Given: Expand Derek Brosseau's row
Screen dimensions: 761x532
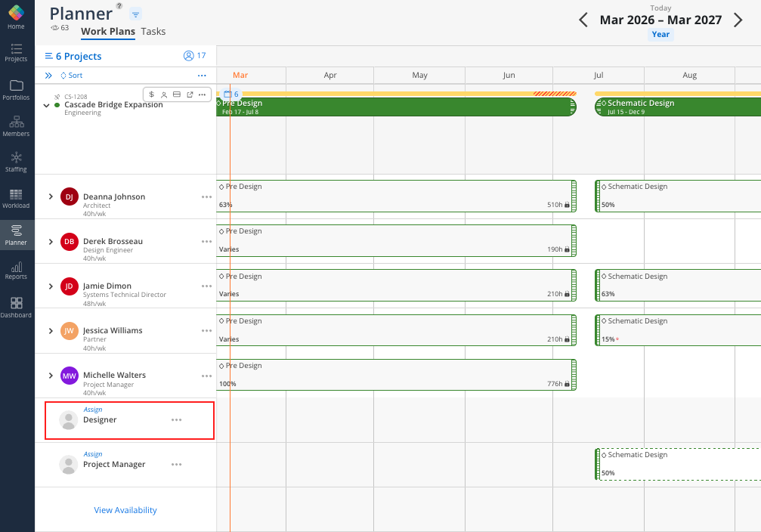Looking at the screenshot, I should coord(51,241).
